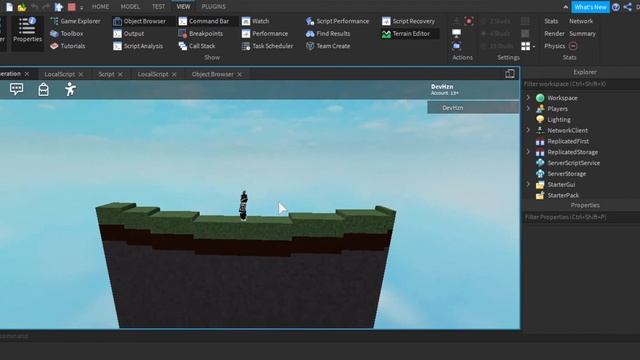This screenshot has height=360, width=640.
Task: Open Script Recovery
Action: [408, 21]
